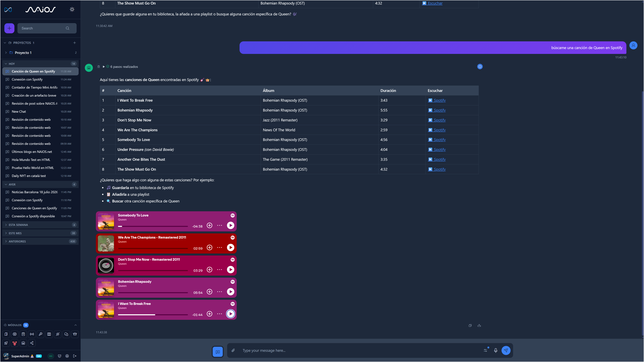The image size is (644, 362).
Task: Open chat Canciones de Queen en Spotify
Action: (x=40, y=208)
